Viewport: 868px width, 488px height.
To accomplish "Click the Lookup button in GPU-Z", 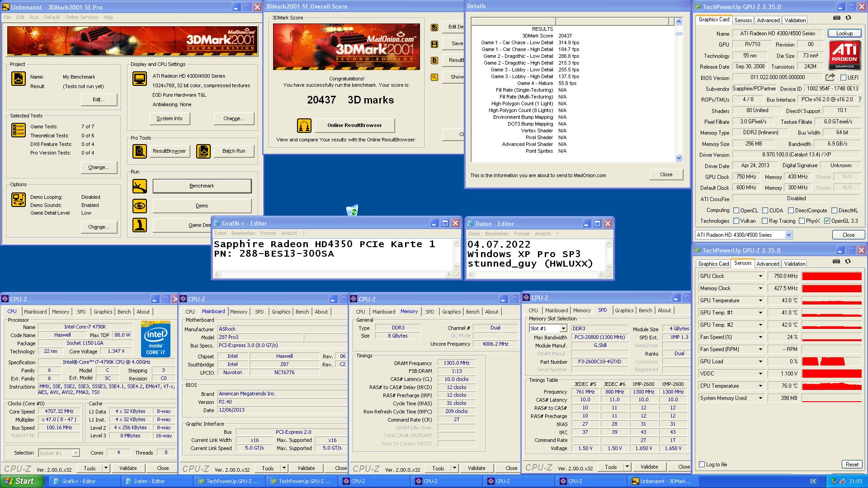I will (844, 33).
